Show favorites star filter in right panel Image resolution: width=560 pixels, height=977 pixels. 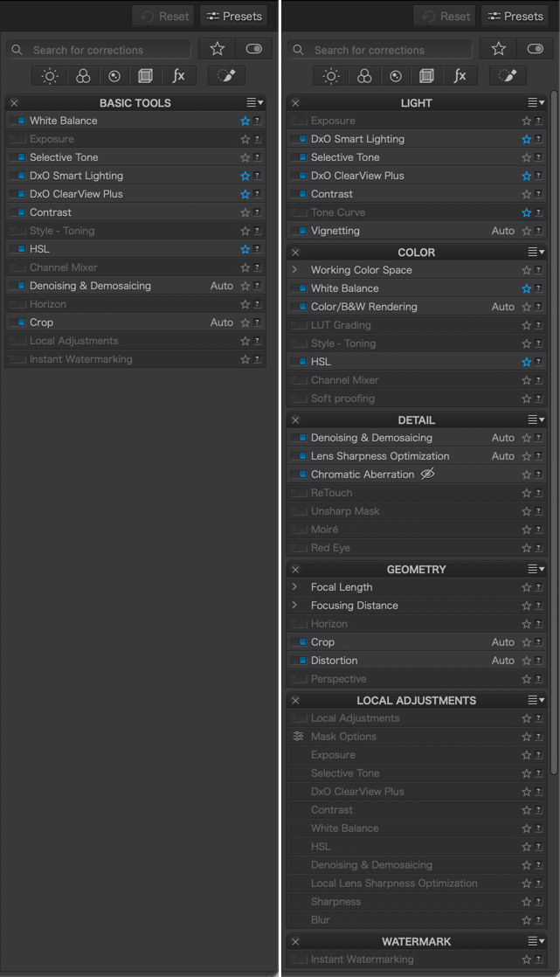tap(498, 49)
